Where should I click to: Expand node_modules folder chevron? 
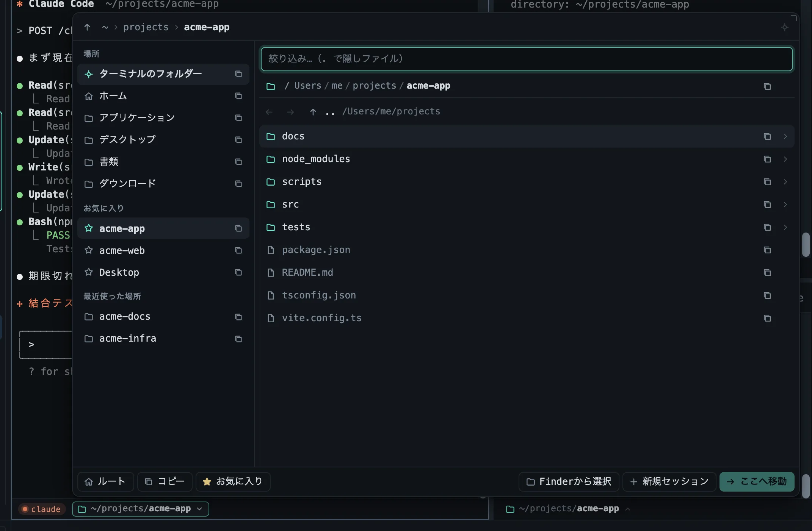tap(785, 159)
